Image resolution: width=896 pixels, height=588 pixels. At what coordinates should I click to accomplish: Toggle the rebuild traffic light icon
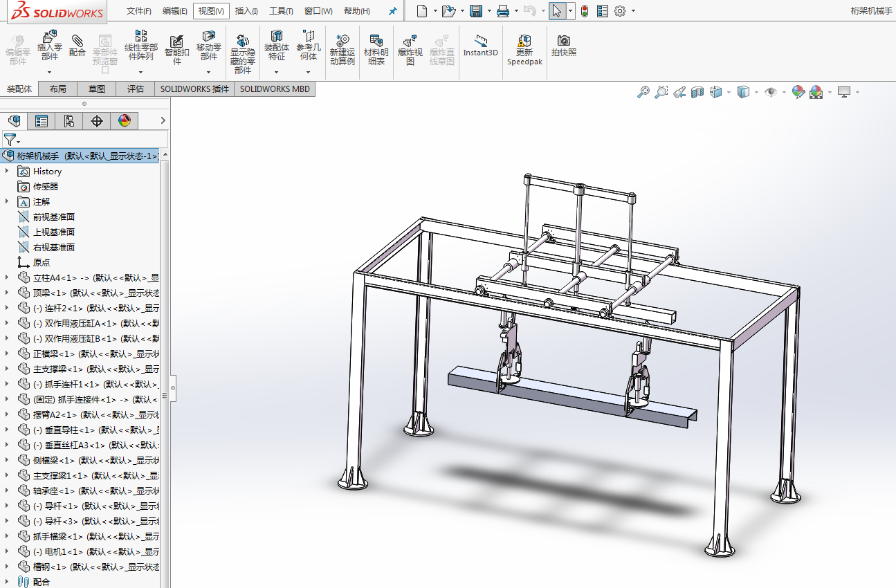585,11
